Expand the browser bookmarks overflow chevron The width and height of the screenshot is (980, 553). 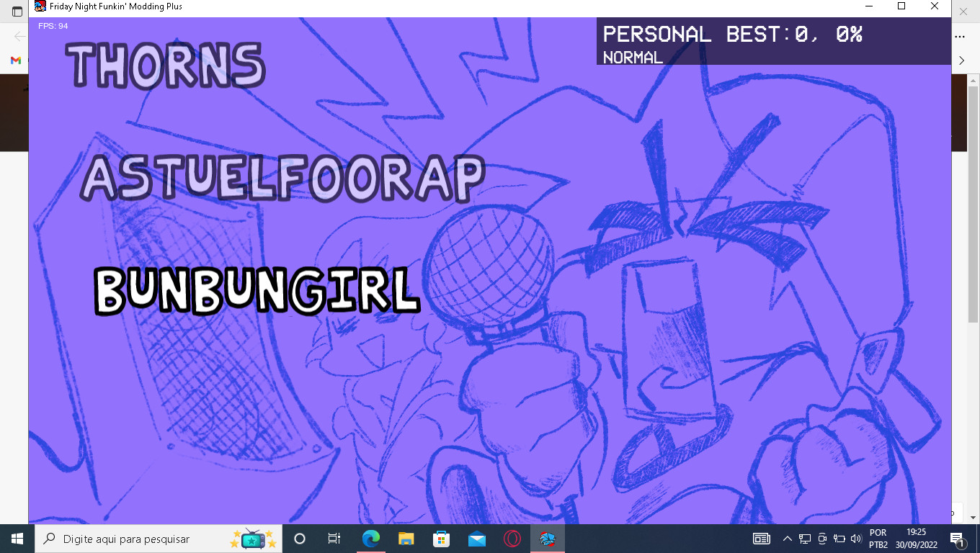pyautogui.click(x=961, y=60)
